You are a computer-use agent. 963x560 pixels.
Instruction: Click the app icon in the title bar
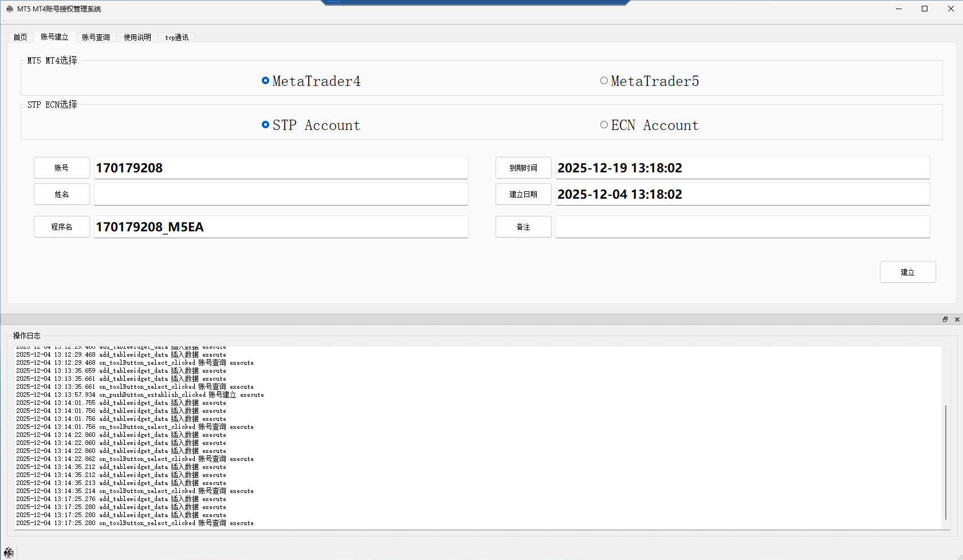9,9
